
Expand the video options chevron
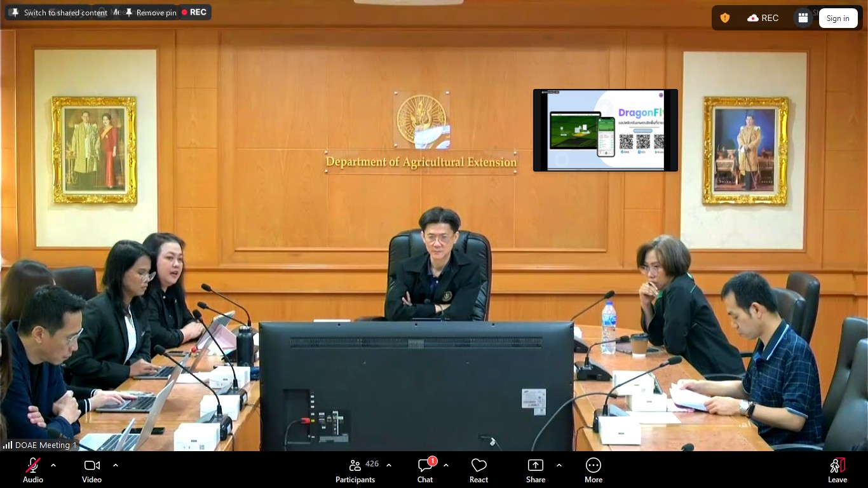(116, 465)
